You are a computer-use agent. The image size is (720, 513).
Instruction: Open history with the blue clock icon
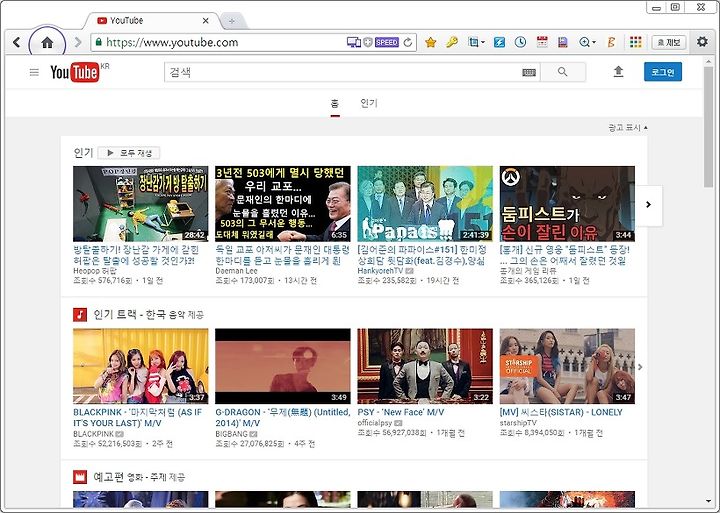point(520,42)
